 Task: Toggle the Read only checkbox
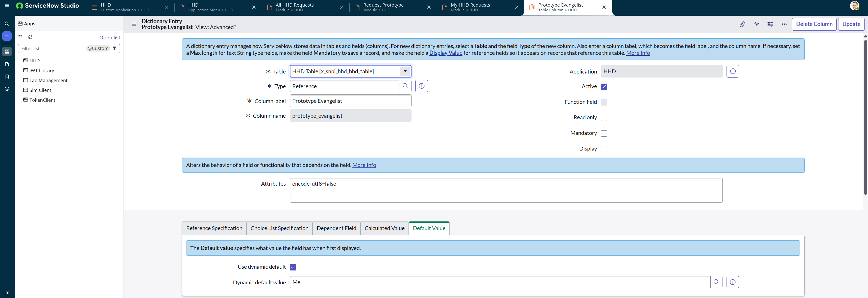coord(604,118)
